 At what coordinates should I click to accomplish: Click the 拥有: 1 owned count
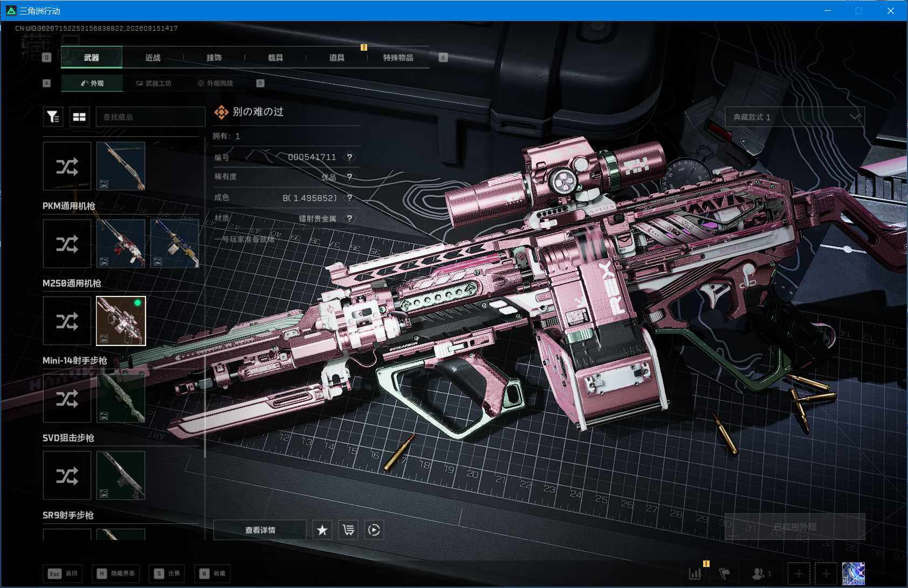coord(226,136)
